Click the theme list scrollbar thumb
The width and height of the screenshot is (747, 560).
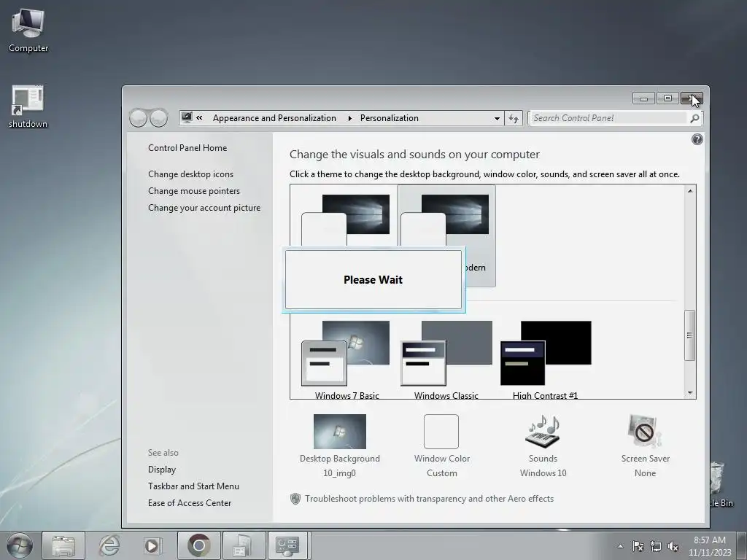point(690,335)
